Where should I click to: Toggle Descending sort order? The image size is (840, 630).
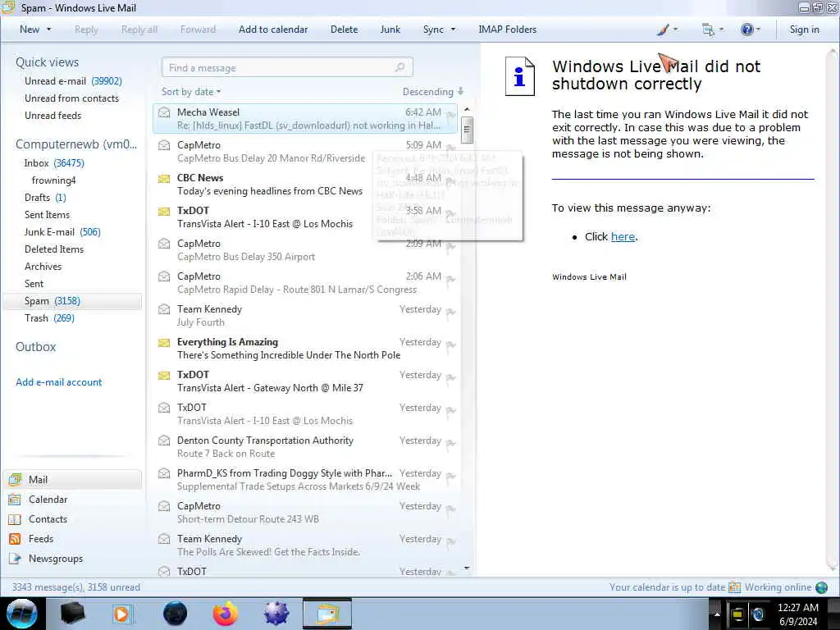(x=433, y=92)
